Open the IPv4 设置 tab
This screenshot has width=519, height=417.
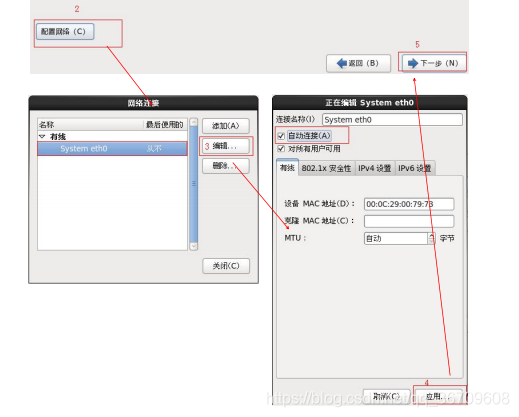(375, 168)
